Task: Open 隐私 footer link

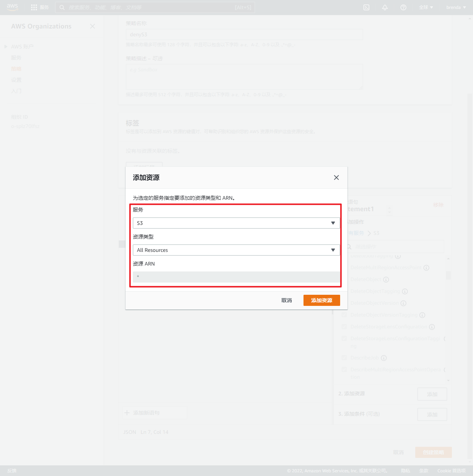Action: (x=406, y=471)
